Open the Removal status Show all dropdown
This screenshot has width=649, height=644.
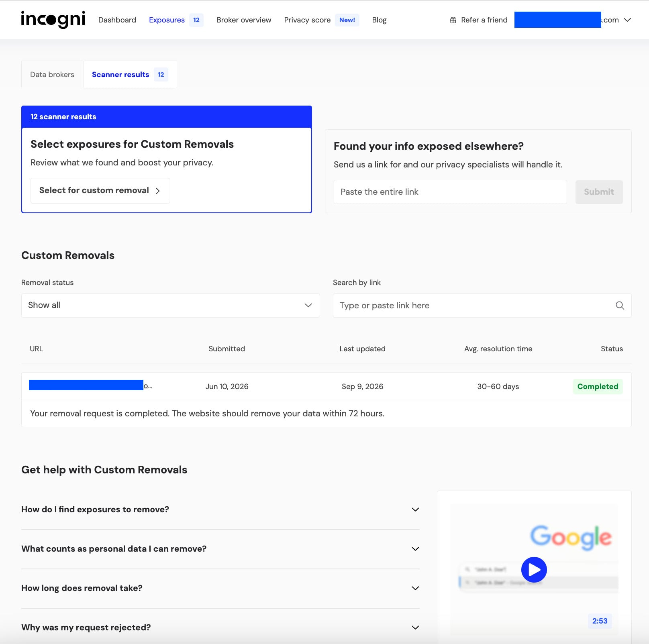click(x=171, y=306)
